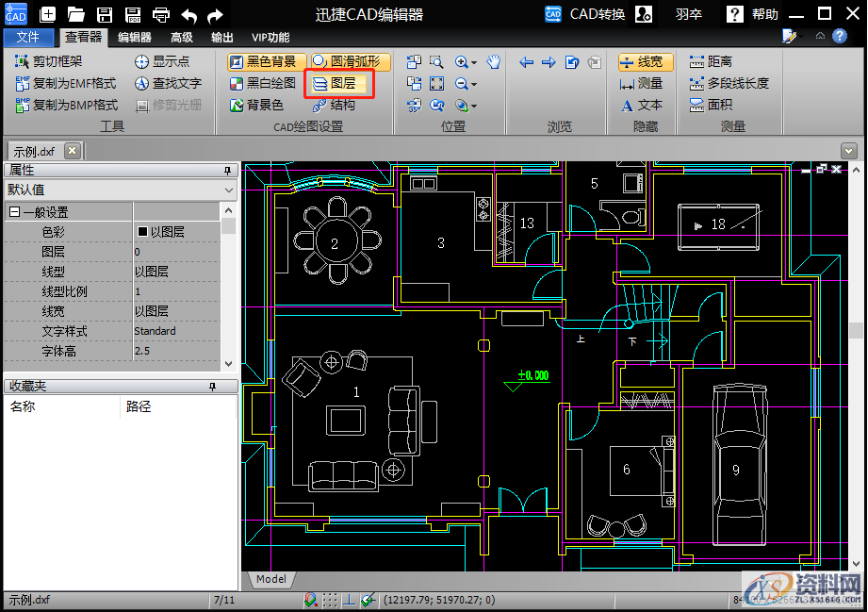Image resolution: width=868 pixels, height=612 pixels.
Task: Switch to the 编辑器 editor tab
Action: pos(134,38)
